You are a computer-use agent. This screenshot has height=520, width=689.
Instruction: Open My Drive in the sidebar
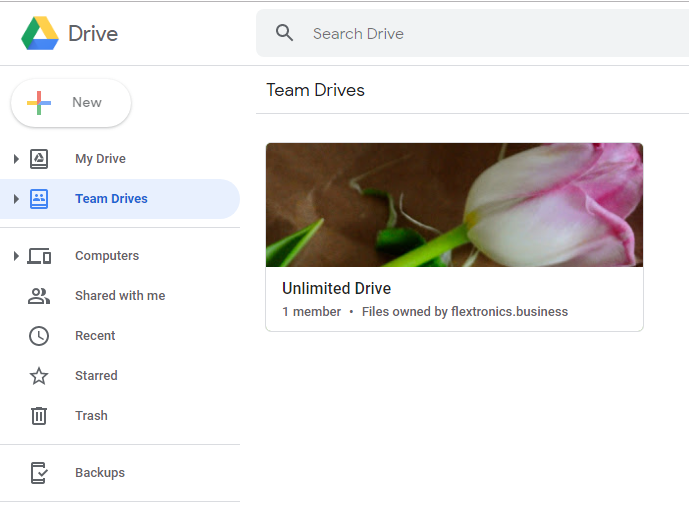pos(120,159)
